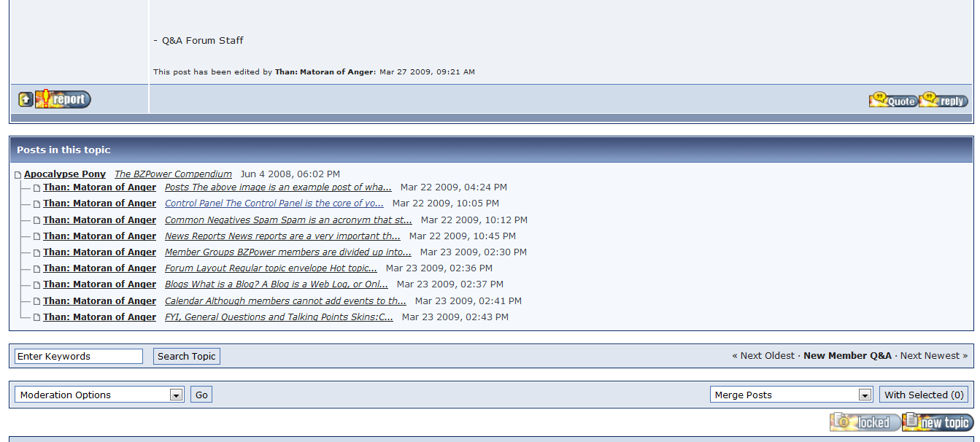Open The BZPower Compendium post link
This screenshot has width=980, height=442.
pyautogui.click(x=173, y=174)
